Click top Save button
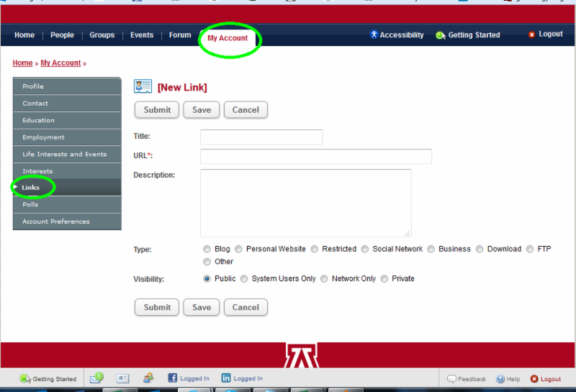The height and width of the screenshot is (392, 576). click(x=202, y=110)
